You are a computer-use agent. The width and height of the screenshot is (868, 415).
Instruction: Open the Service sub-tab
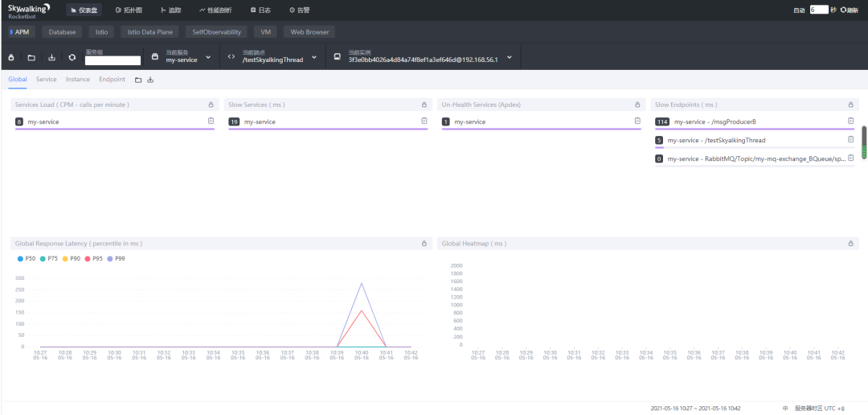[47, 80]
